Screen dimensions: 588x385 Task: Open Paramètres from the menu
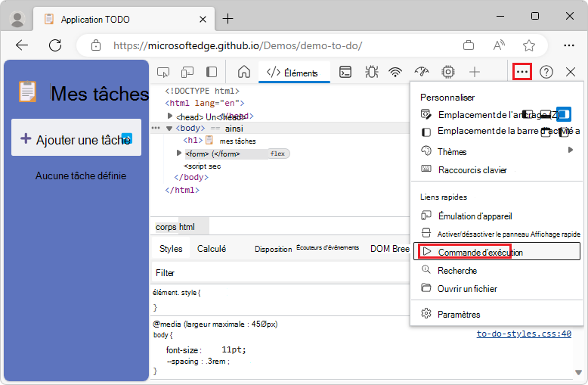(497, 315)
